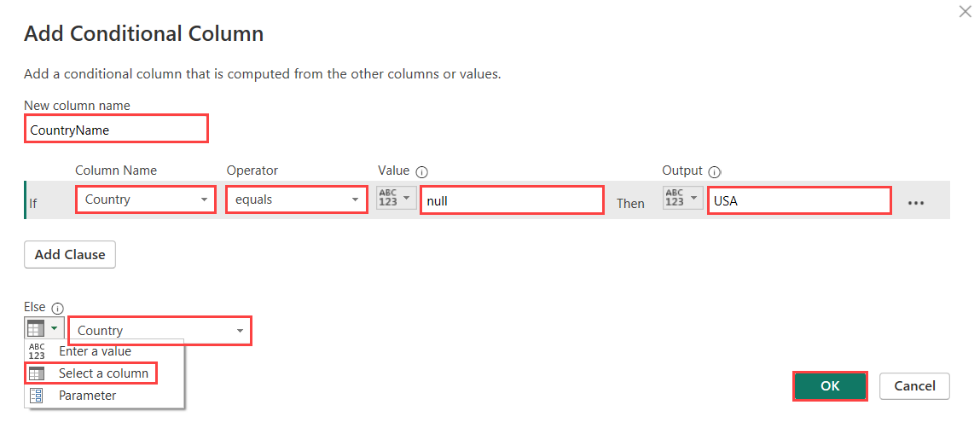Click the Value info icon
The height and width of the screenshot is (428, 980).
click(421, 171)
